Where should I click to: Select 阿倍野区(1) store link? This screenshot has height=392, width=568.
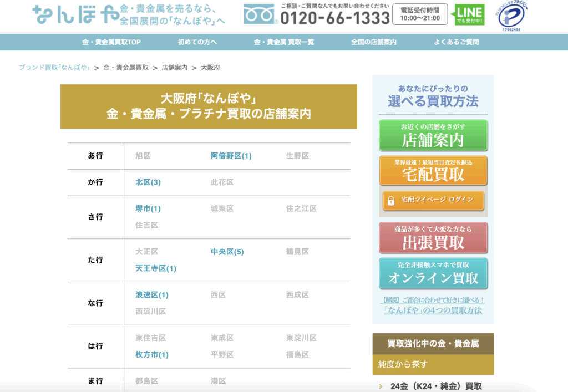(x=231, y=156)
